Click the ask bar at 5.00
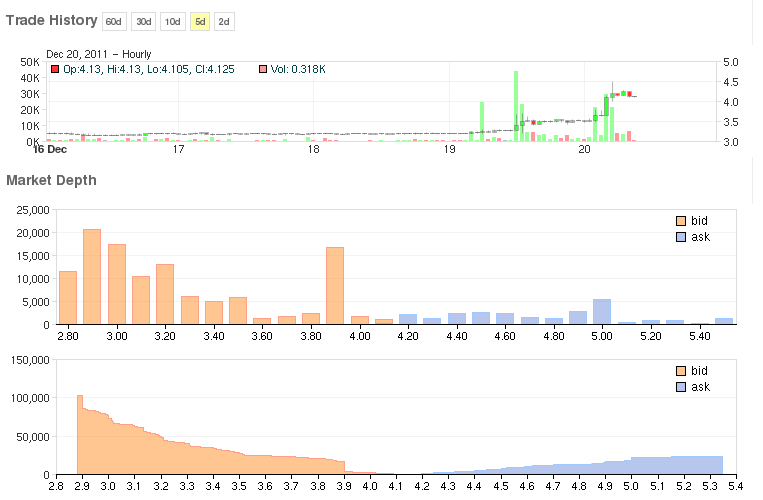Image resolution: width=763 pixels, height=500 pixels. point(602,312)
